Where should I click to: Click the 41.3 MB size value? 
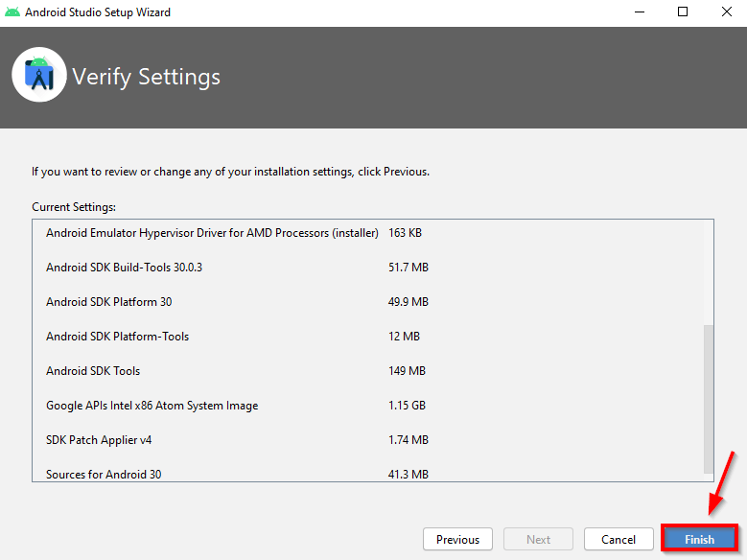click(409, 475)
